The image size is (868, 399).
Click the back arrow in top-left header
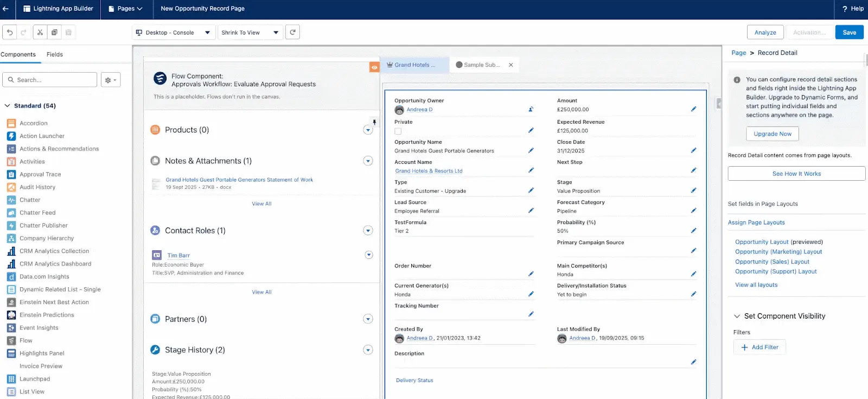(6, 9)
